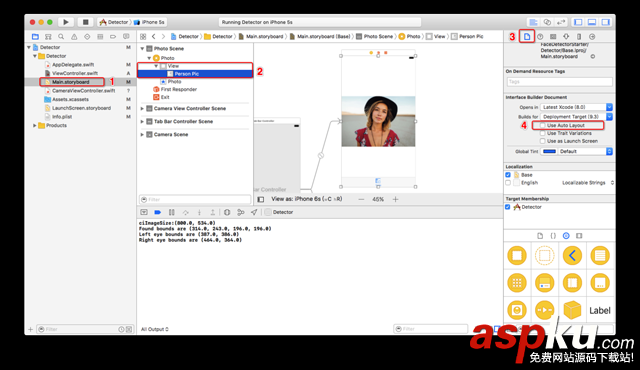This screenshot has height=370, width=640.
Task: Open the Attributes inspector tab
Action: (566, 37)
